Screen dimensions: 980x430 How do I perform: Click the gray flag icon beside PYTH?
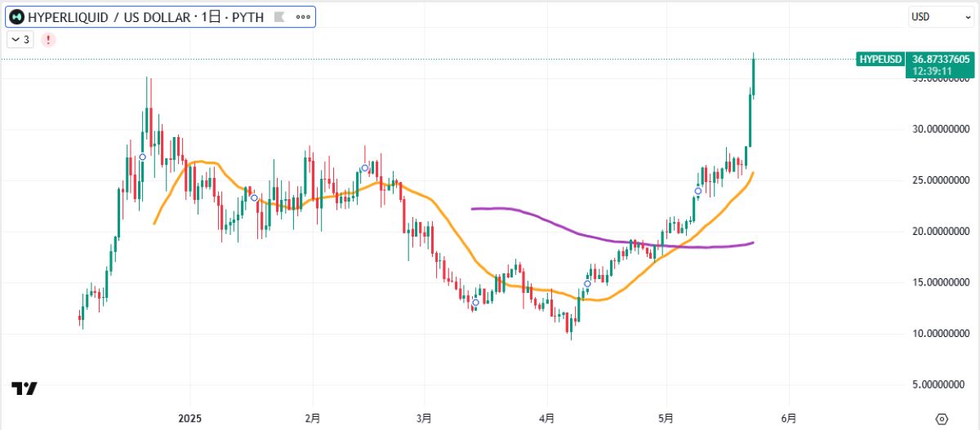[278, 16]
